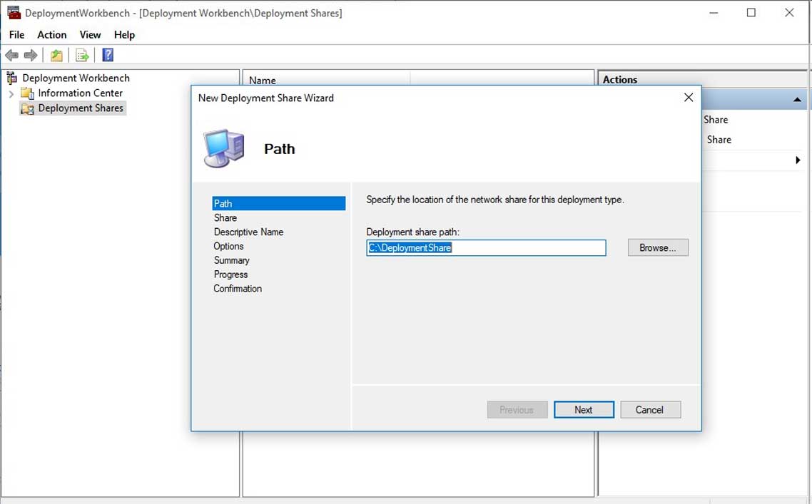Screen dimensions: 812x504
Task: Click the wizard computer graphic icon
Action: tap(224, 148)
